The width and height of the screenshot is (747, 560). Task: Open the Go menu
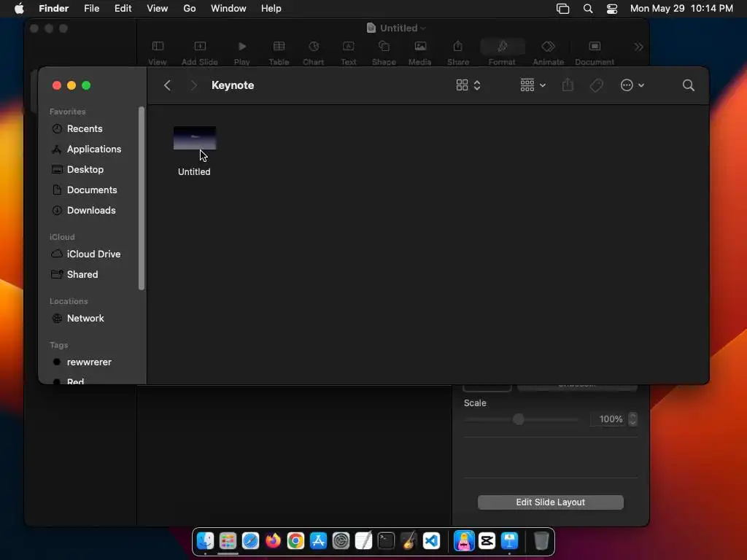tap(190, 9)
